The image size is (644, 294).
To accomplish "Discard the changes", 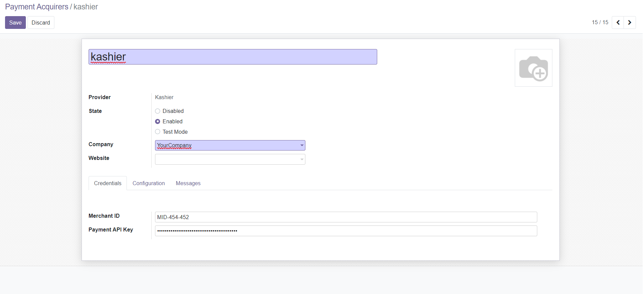I will (41, 23).
